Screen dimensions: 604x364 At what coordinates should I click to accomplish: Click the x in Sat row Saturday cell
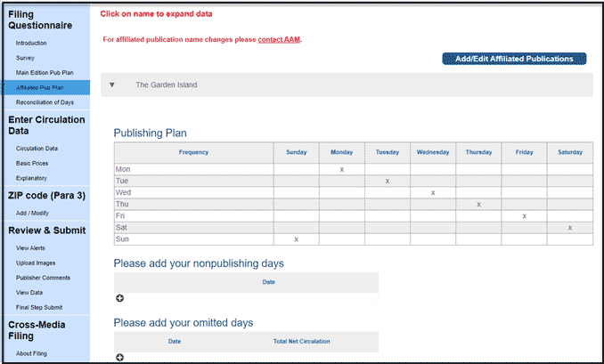coord(570,228)
